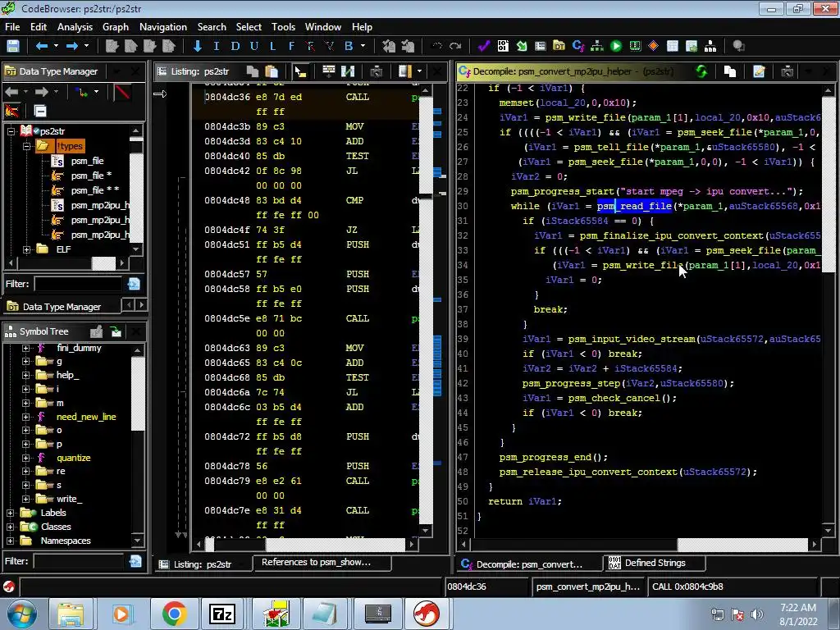Refresh the decompiler with green arrows icon
840x630 pixels.
pos(701,71)
